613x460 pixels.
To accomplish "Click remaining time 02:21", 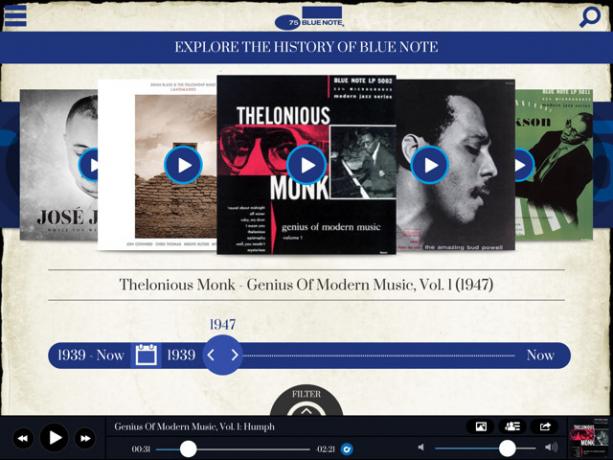I will (x=325, y=449).
